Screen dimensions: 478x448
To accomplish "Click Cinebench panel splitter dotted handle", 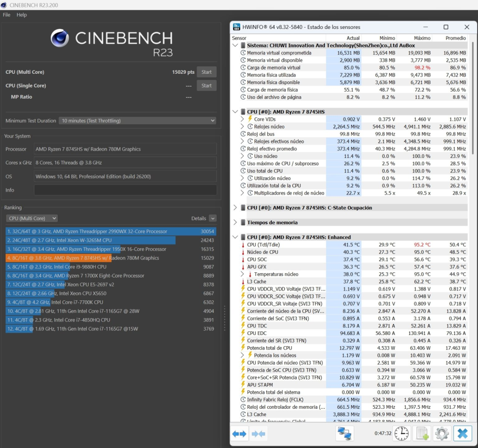I will 225,318.
